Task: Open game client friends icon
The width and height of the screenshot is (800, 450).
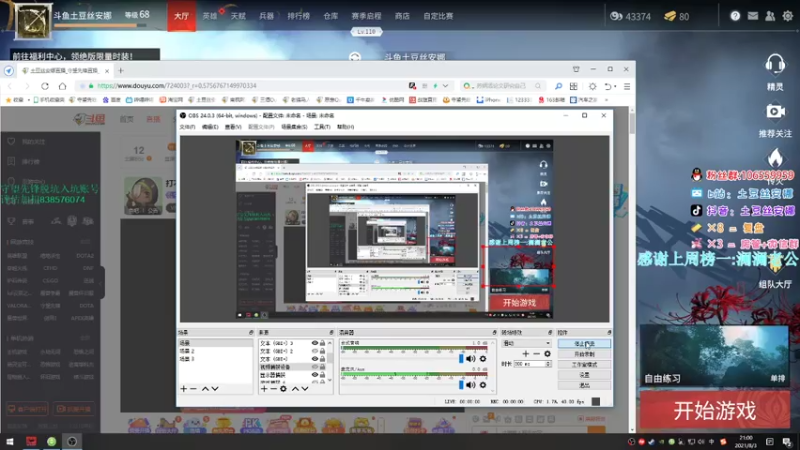Action: point(770,16)
